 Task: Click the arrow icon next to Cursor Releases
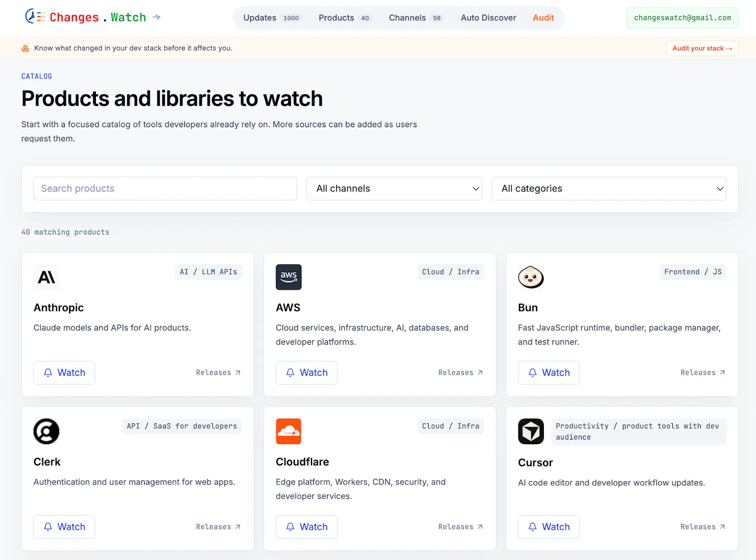[722, 526]
